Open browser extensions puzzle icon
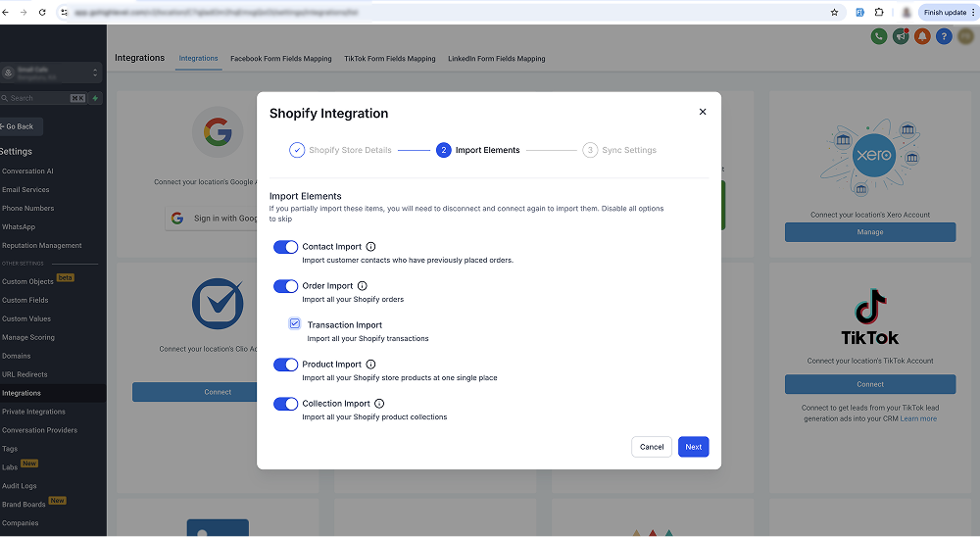The image size is (980, 537). (x=879, y=12)
